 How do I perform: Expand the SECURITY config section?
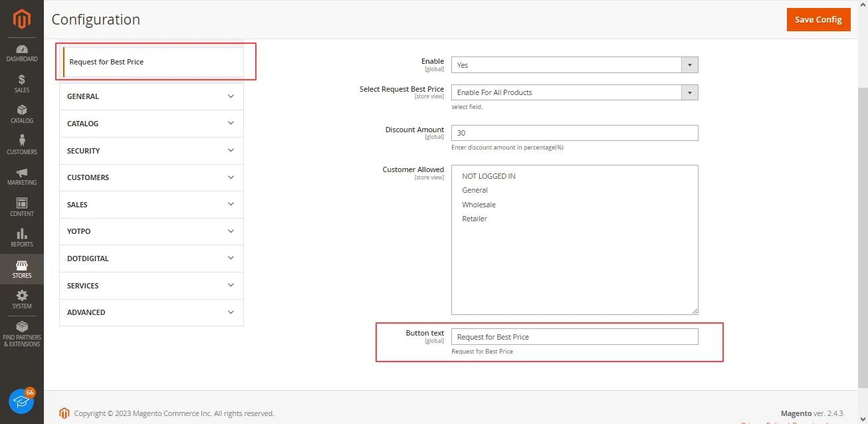[152, 151]
